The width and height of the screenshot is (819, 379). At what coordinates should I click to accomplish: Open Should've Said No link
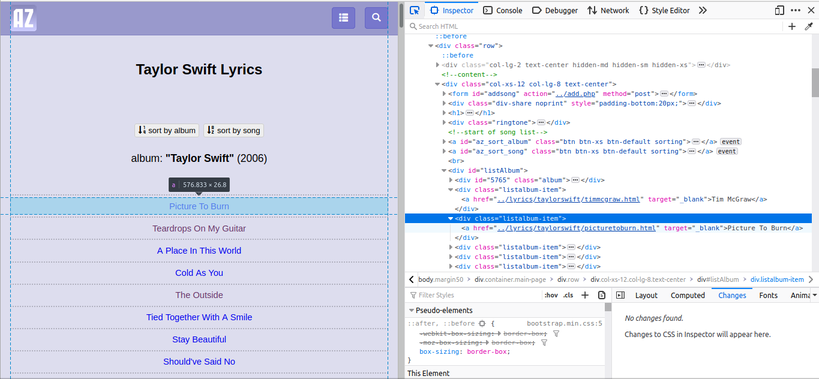[199, 361]
